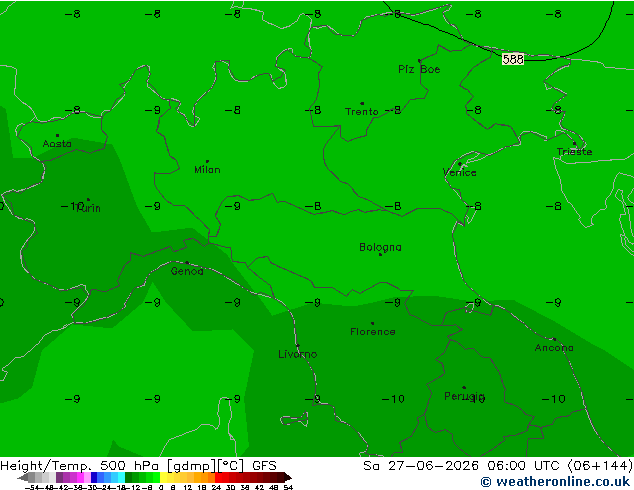Click the 588 height contour label

tap(513, 59)
